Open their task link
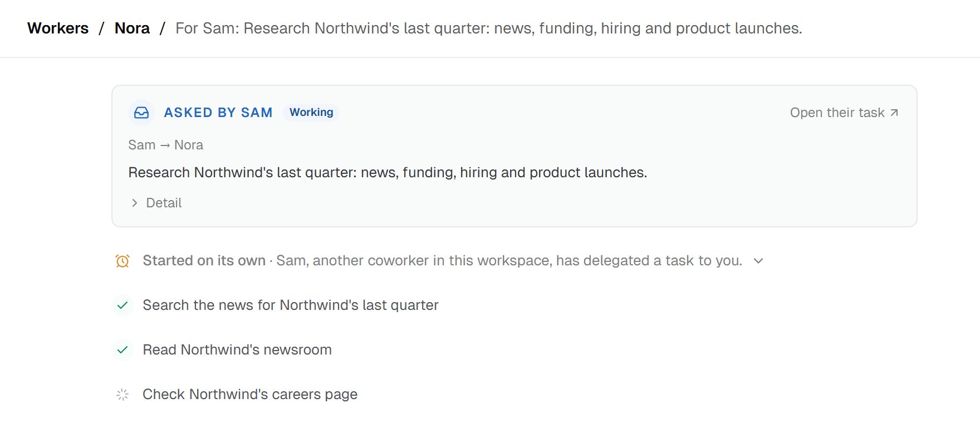 tap(844, 113)
